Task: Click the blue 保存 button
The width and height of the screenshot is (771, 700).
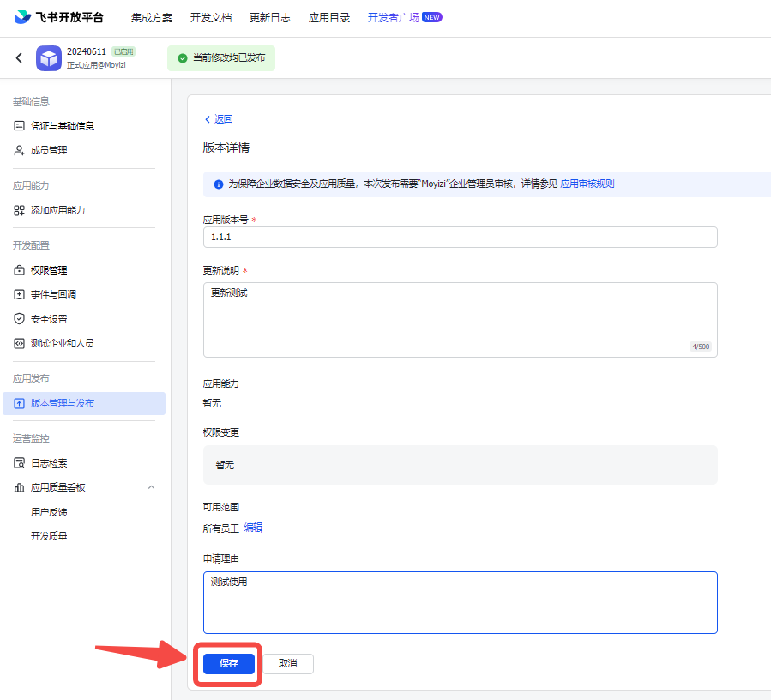Action: 229,664
